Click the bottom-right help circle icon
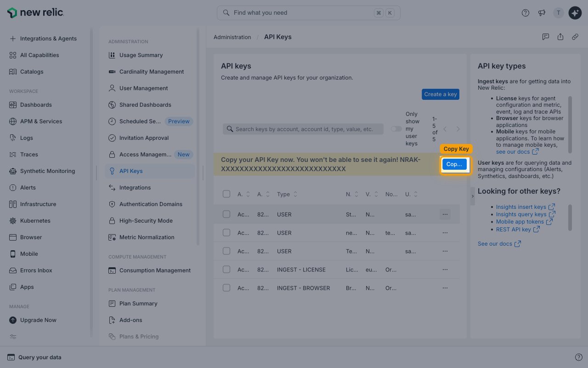The width and height of the screenshot is (588, 368). click(579, 357)
